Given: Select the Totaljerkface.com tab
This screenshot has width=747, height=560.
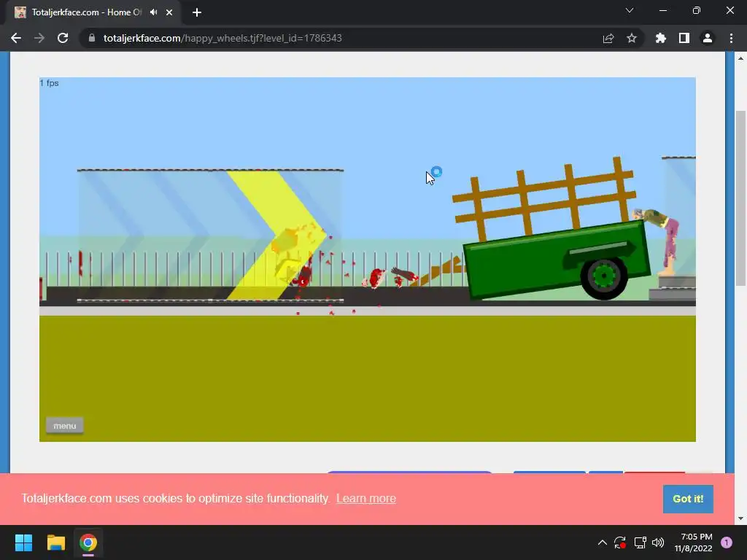Looking at the screenshot, I should pyautogui.click(x=86, y=12).
